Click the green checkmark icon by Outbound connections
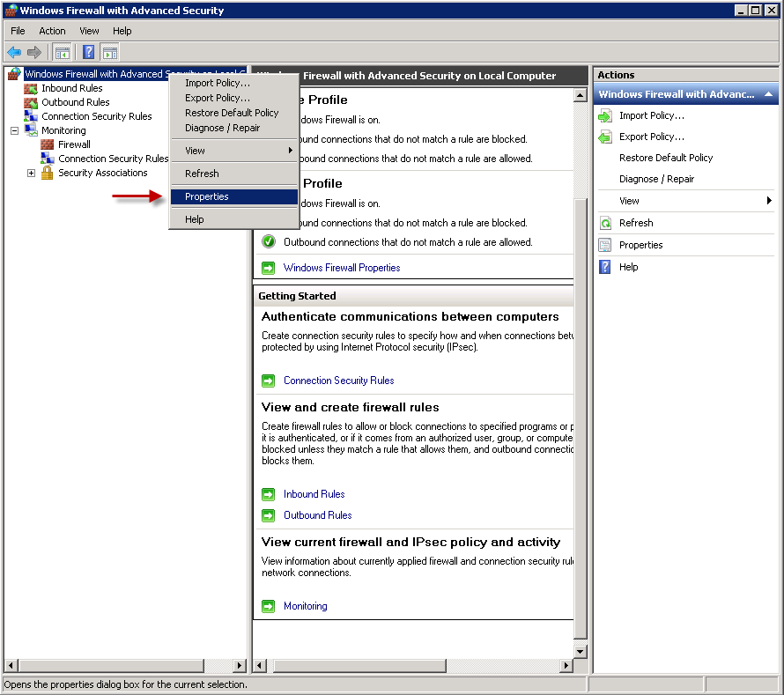The image size is (784, 695). point(269,242)
